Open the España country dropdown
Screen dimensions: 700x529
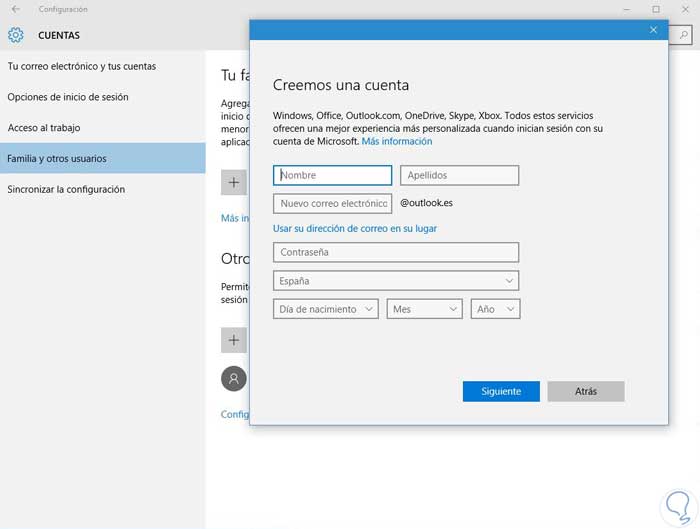[x=396, y=281]
